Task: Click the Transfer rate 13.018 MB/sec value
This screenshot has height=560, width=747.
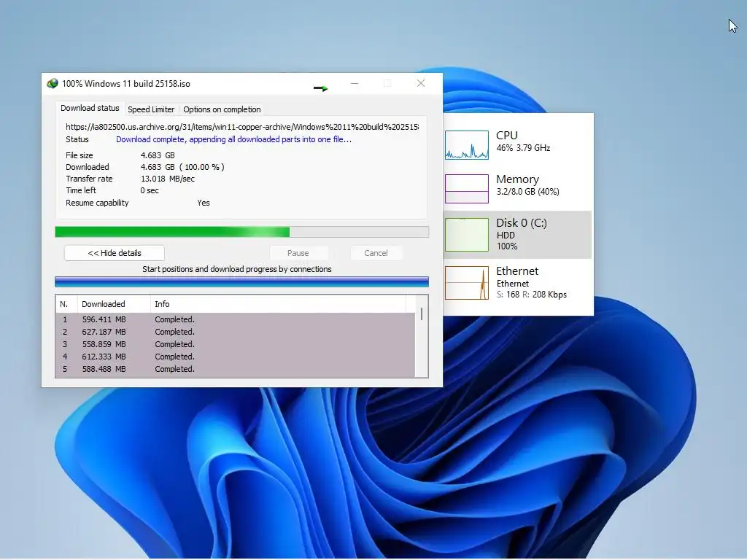Action: tap(168, 179)
